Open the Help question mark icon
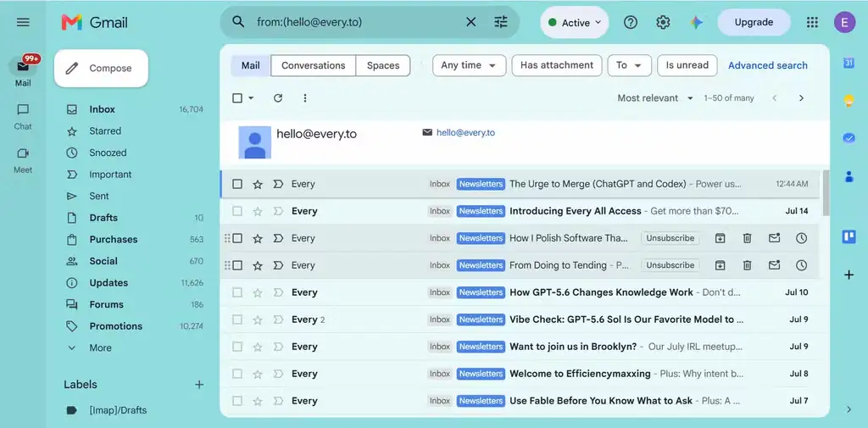 (631, 22)
